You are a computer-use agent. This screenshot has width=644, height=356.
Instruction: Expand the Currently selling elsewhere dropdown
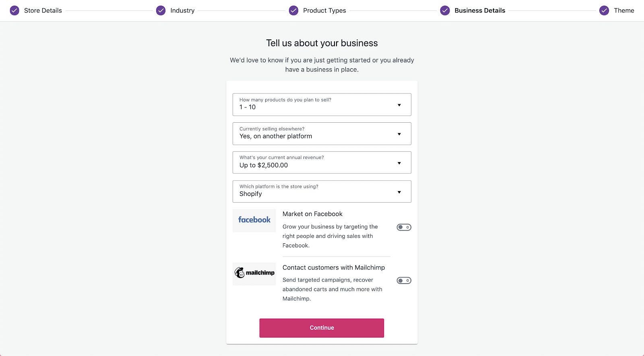pos(322,134)
